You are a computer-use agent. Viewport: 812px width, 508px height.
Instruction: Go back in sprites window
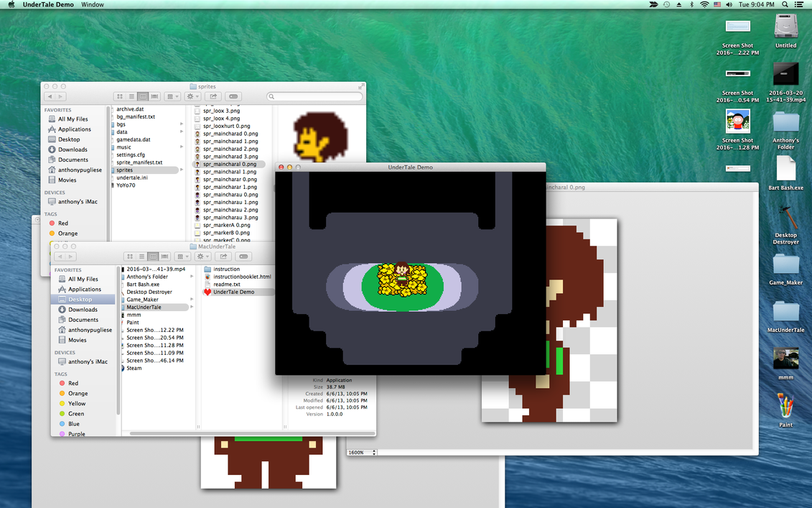[x=50, y=96]
